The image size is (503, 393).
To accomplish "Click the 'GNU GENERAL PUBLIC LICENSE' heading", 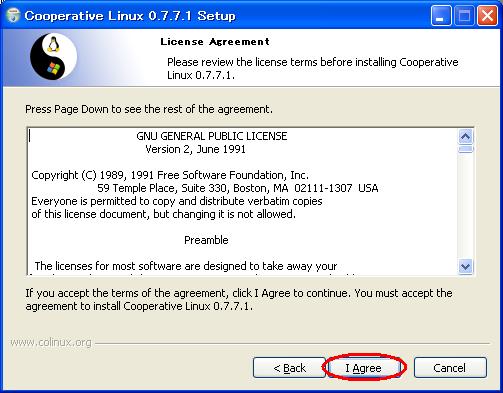I will coord(212,136).
